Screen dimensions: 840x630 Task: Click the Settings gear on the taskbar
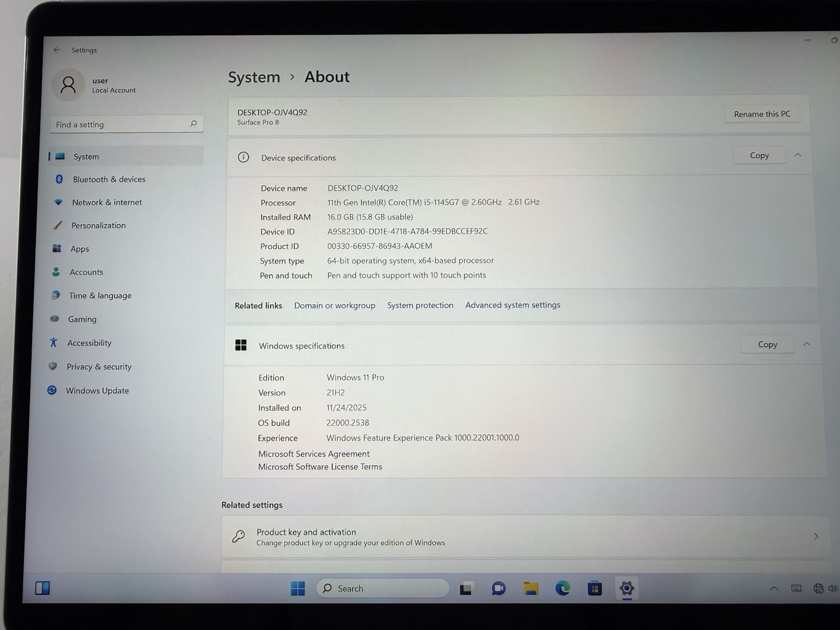tap(626, 588)
